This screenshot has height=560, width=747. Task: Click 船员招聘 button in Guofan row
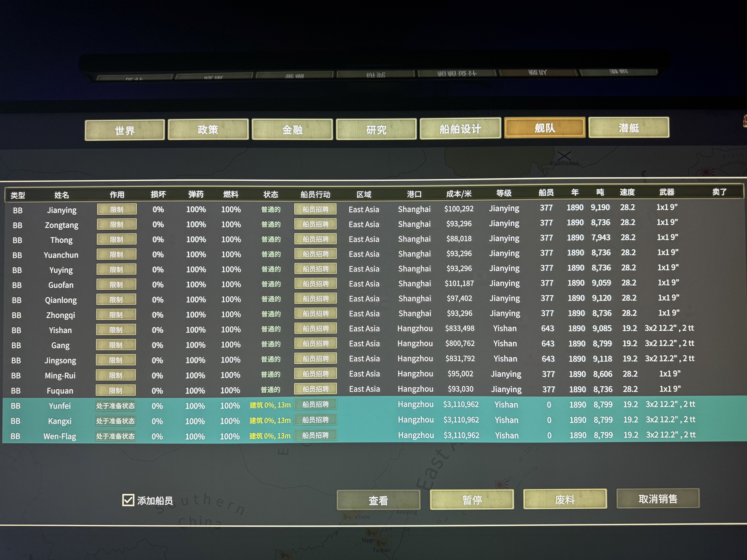[x=315, y=284]
